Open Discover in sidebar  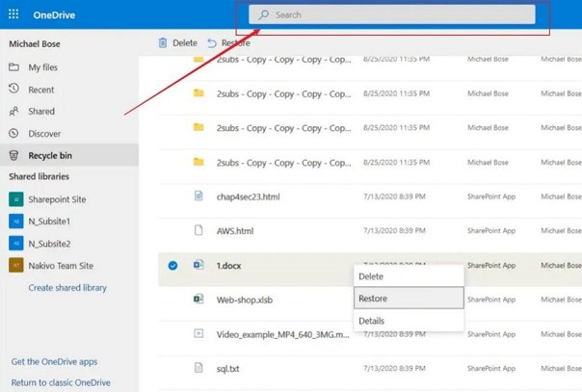point(44,134)
